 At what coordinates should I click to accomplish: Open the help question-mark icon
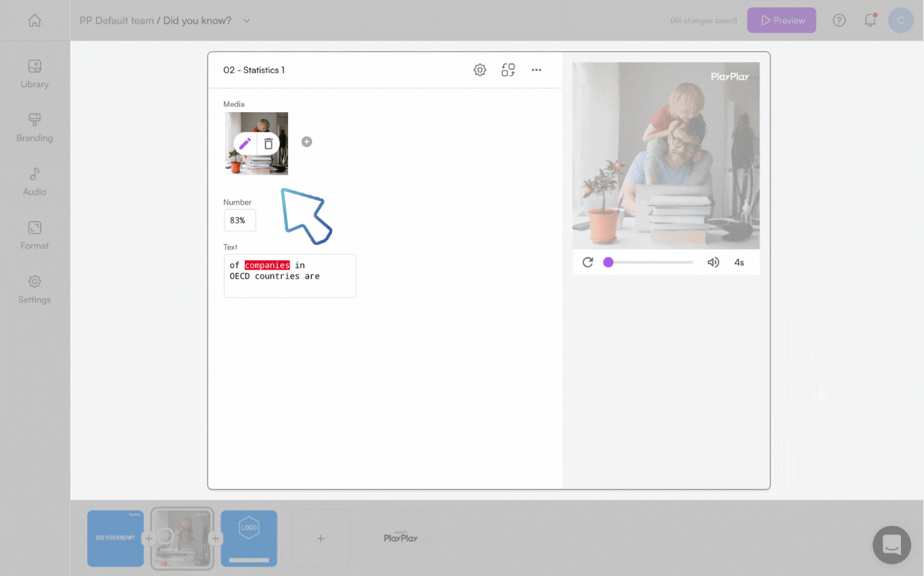[839, 20]
